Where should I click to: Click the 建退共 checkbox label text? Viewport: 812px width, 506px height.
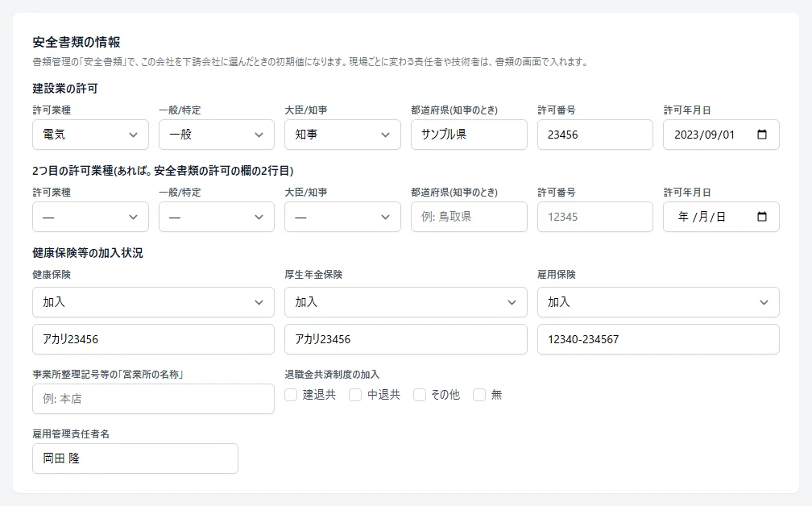tap(320, 395)
